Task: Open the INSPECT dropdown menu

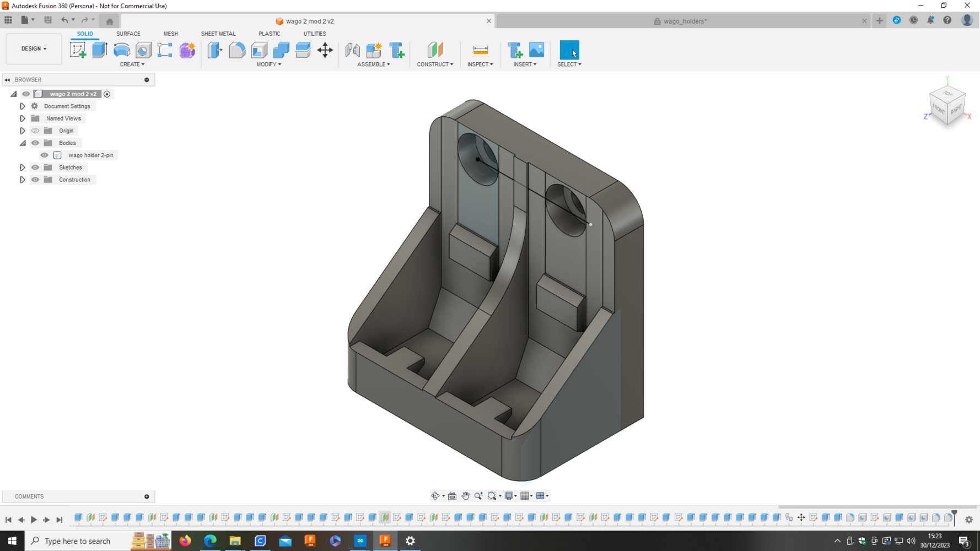Action: pos(480,64)
